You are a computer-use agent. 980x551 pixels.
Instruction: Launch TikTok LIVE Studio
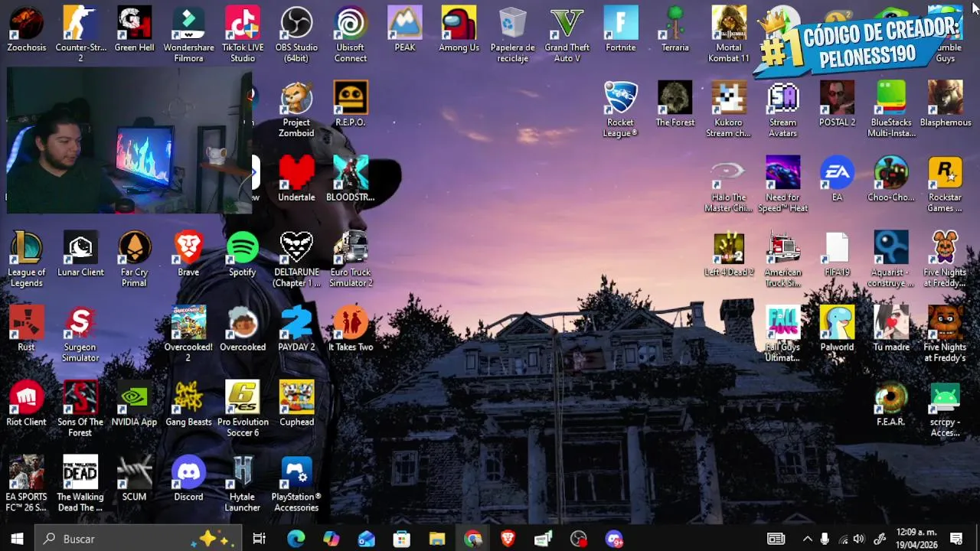pyautogui.click(x=243, y=35)
